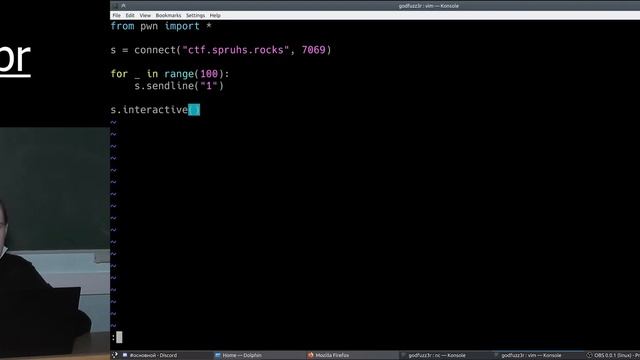Screen dimensions: 640x360
Task: Open the Bookmarks menu
Action: pos(168,16)
